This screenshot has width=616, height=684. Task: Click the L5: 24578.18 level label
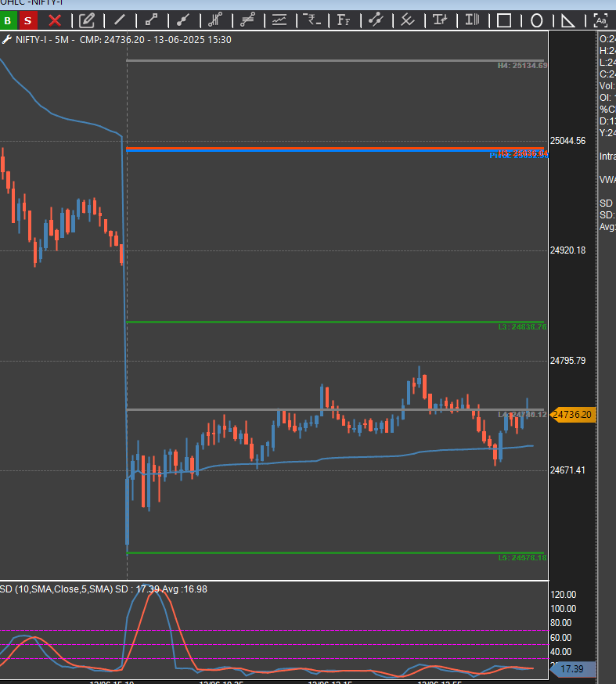pos(522,557)
